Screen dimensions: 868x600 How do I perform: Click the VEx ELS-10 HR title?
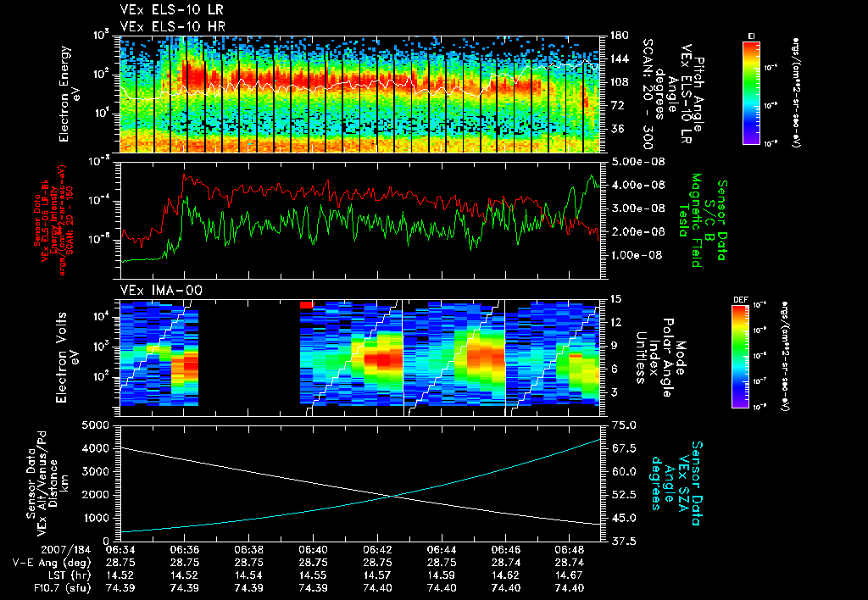tap(172, 26)
